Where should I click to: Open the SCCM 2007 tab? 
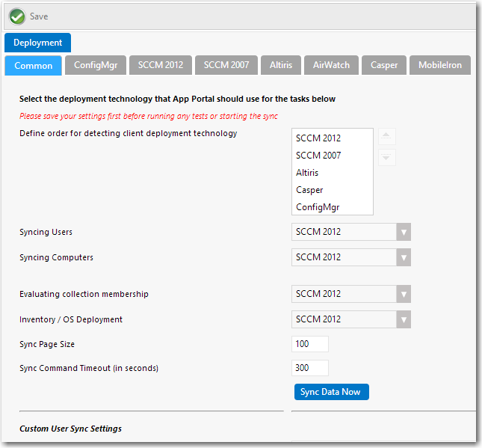tap(226, 65)
